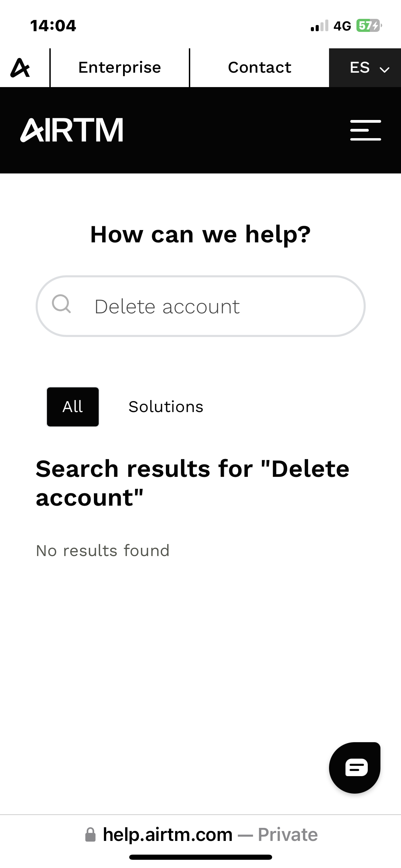This screenshot has height=868, width=401.
Task: Click the chevron arrow beside ES
Action: tap(385, 70)
